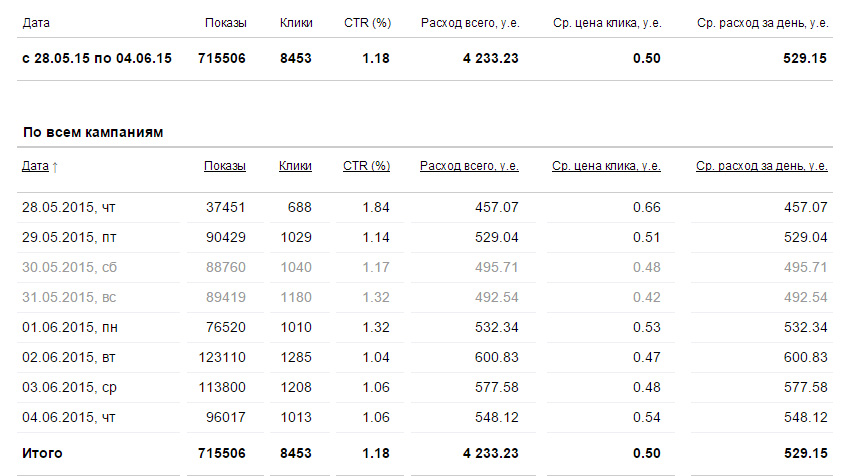Select the date cell 01.06.2015, пн
The width and height of the screenshot is (843, 476).
pos(70,328)
